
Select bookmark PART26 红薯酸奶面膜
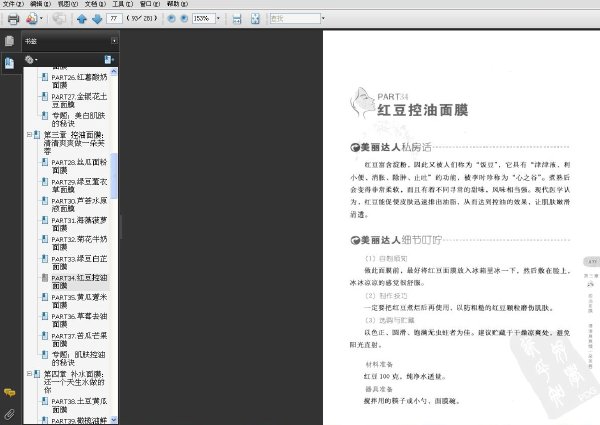(x=79, y=81)
